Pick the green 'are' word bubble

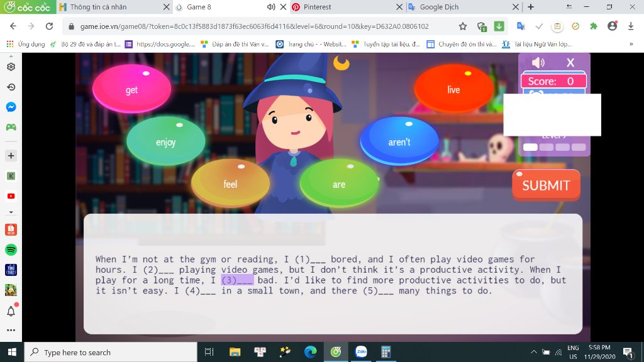(x=339, y=184)
